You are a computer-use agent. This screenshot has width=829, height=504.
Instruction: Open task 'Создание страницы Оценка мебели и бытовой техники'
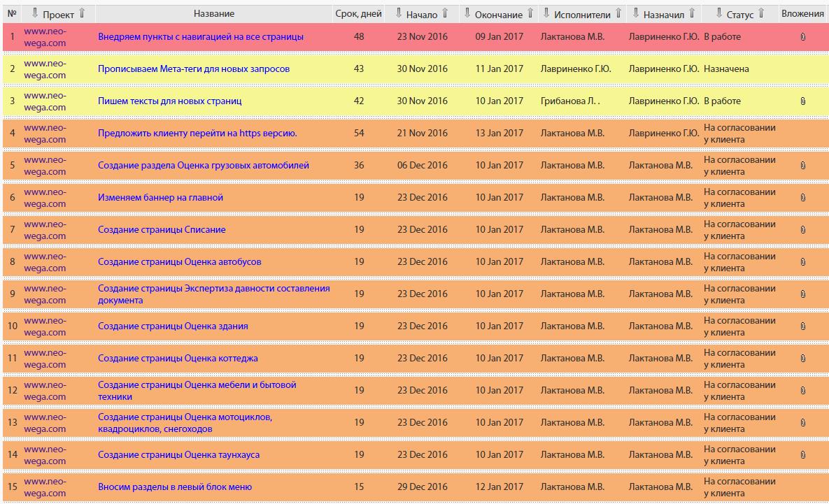point(197,391)
